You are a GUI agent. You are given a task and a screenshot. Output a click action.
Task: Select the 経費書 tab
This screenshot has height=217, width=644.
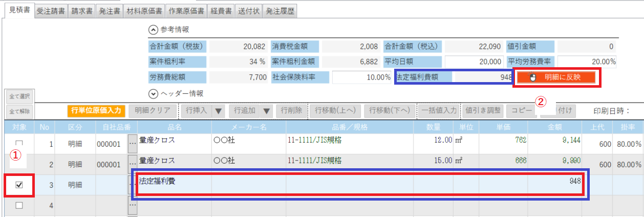221,12
